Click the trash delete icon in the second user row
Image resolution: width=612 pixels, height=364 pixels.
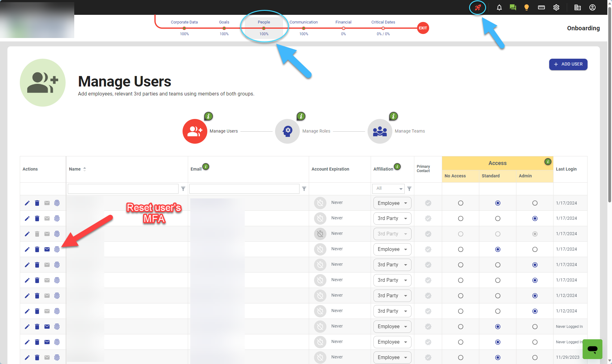click(x=37, y=218)
